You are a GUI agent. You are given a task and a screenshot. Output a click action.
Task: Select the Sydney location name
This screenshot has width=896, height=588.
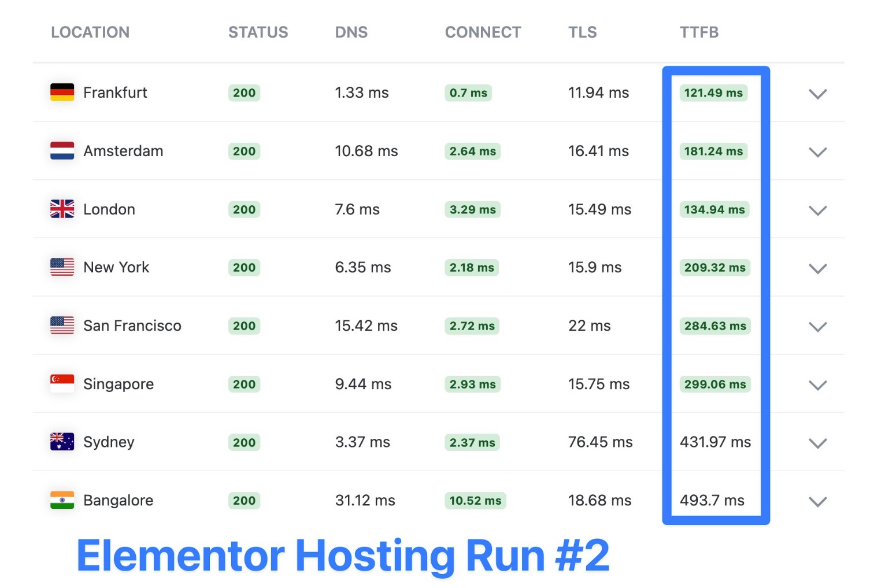[x=109, y=443]
